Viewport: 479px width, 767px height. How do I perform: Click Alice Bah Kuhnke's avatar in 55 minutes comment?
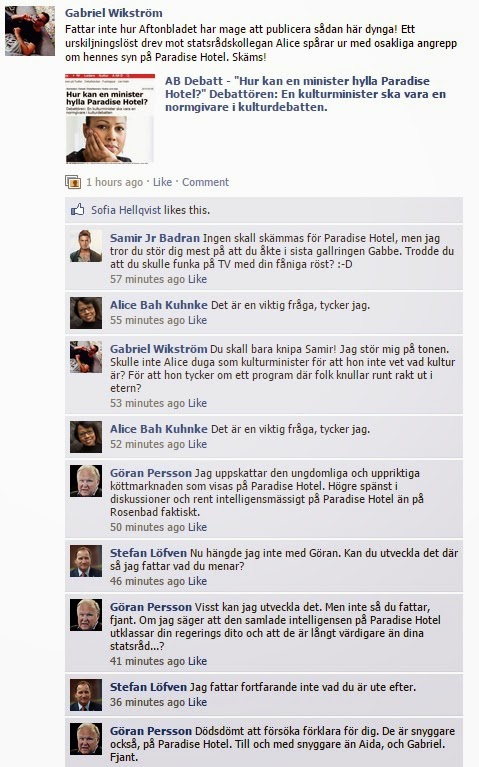click(86, 313)
